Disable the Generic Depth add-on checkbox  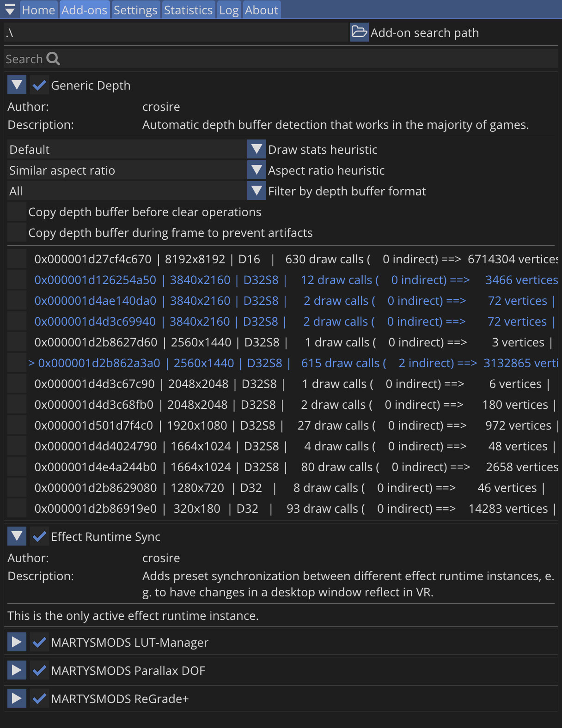click(40, 85)
